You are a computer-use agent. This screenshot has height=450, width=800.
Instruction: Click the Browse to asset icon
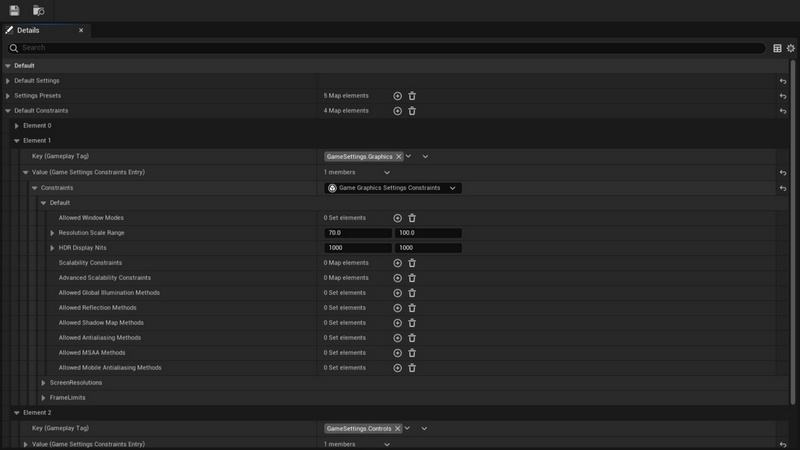pyautogui.click(x=38, y=10)
